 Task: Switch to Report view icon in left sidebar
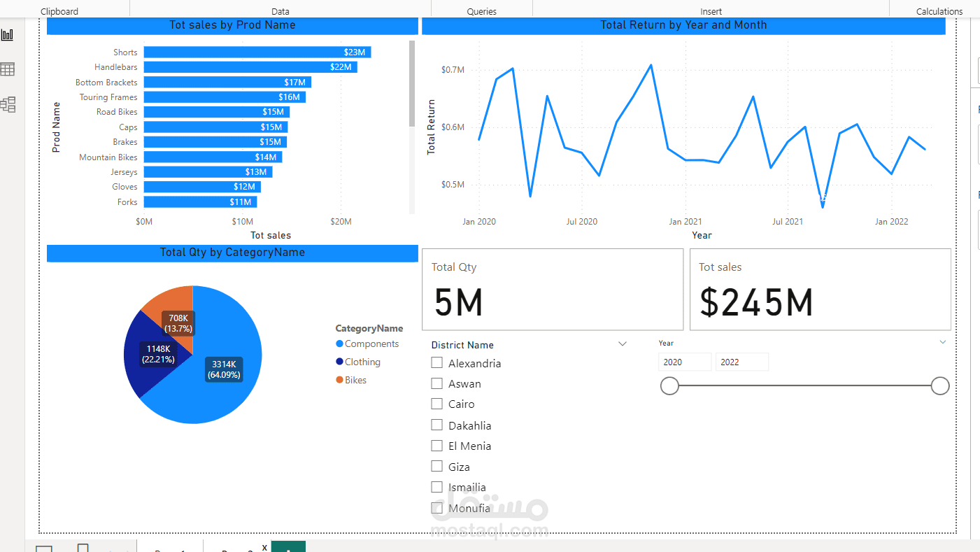7,35
